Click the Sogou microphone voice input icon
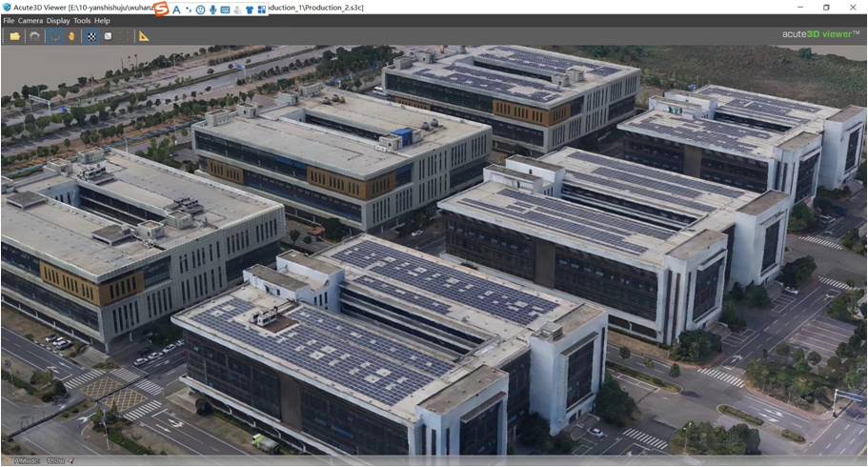This screenshot has width=868, height=467. (212, 9)
